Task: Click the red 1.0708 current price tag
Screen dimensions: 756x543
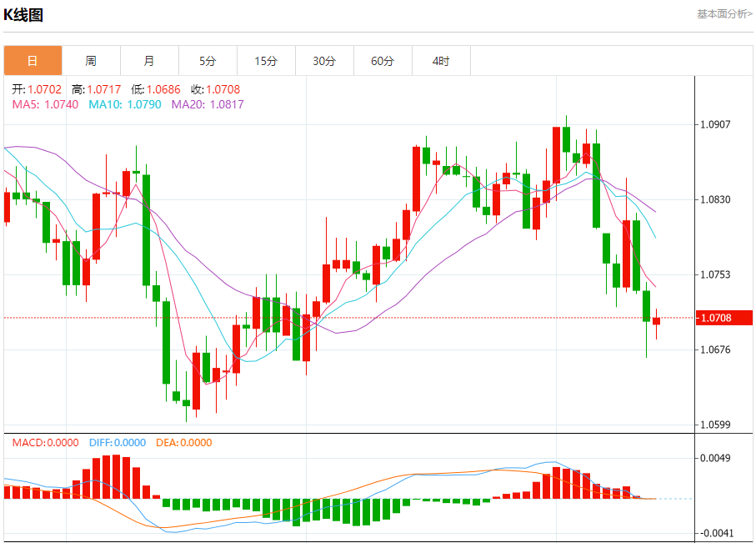Action: pyautogui.click(x=724, y=318)
